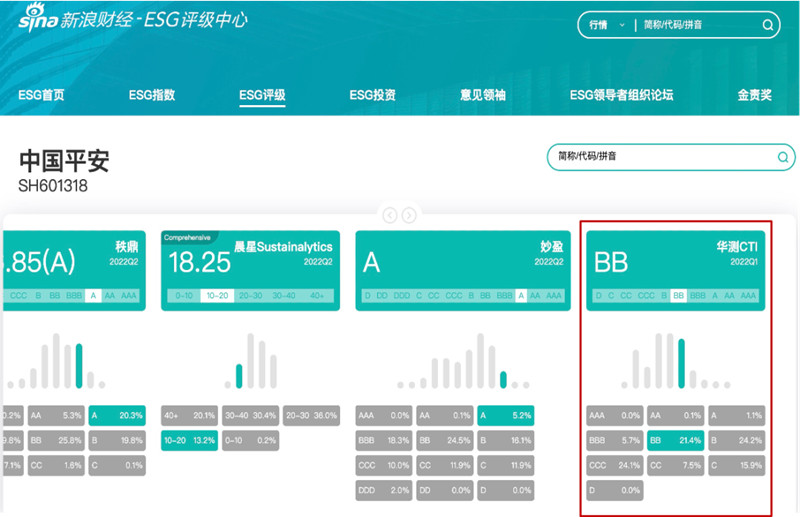Click the stock search field below the header
The image size is (800, 517).
[670, 157]
